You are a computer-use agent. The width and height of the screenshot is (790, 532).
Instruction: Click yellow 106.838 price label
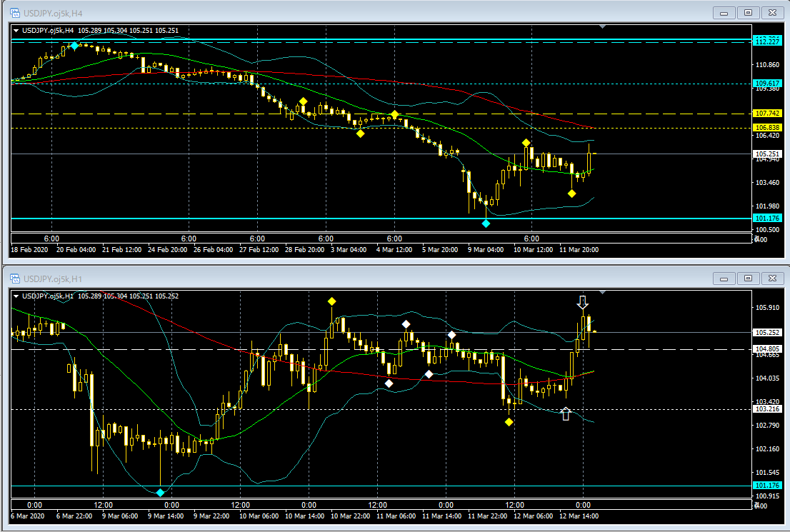coord(767,128)
